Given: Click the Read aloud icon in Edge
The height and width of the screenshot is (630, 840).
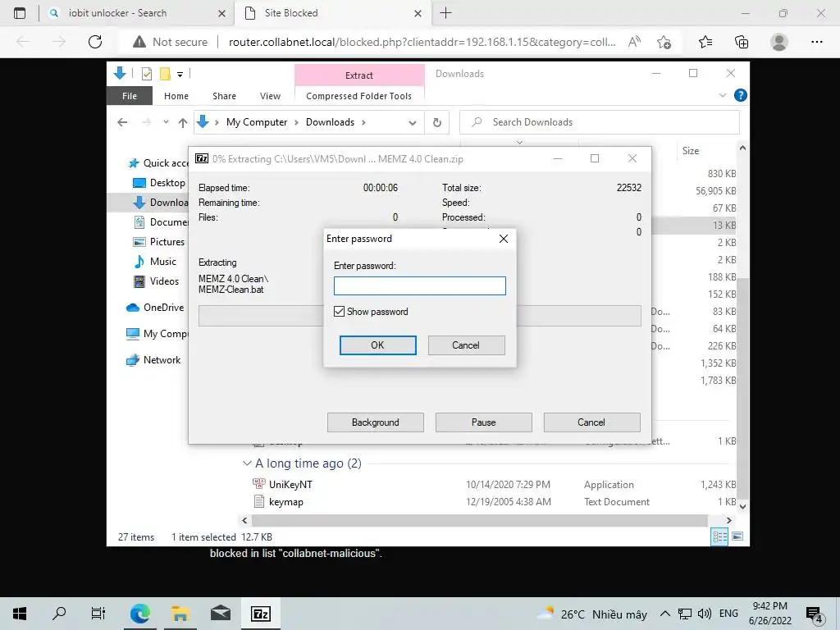Looking at the screenshot, I should (634, 42).
